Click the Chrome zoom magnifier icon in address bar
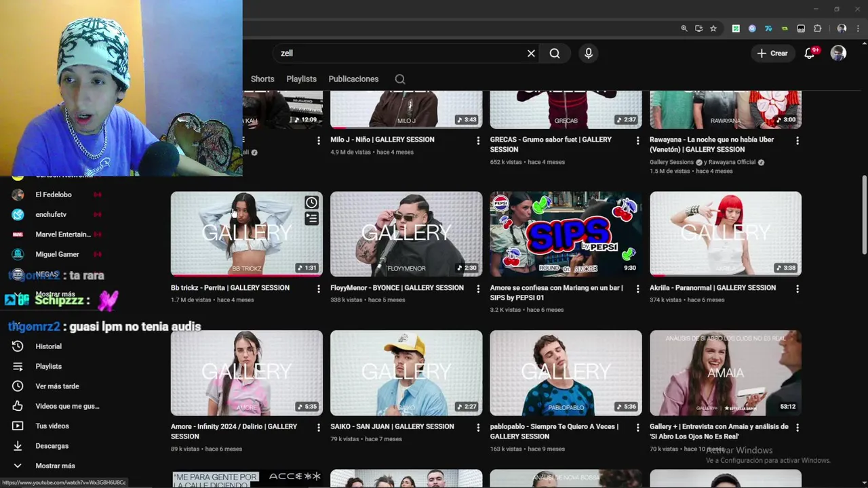The height and width of the screenshot is (488, 868). click(x=684, y=28)
